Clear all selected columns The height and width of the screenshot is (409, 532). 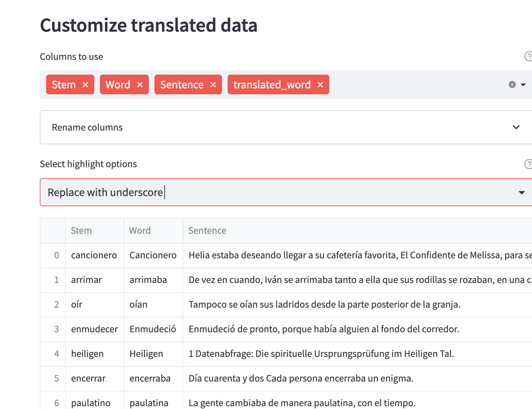click(x=512, y=84)
